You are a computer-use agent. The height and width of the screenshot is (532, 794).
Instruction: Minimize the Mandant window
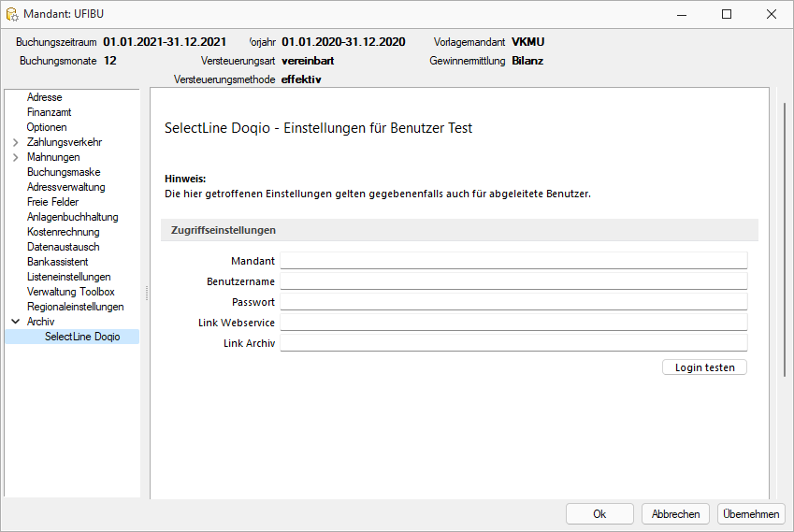(682, 14)
